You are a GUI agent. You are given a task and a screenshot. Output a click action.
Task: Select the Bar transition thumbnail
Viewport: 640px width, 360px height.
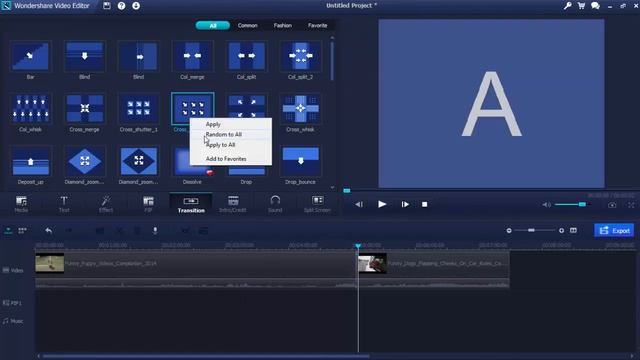click(31, 56)
